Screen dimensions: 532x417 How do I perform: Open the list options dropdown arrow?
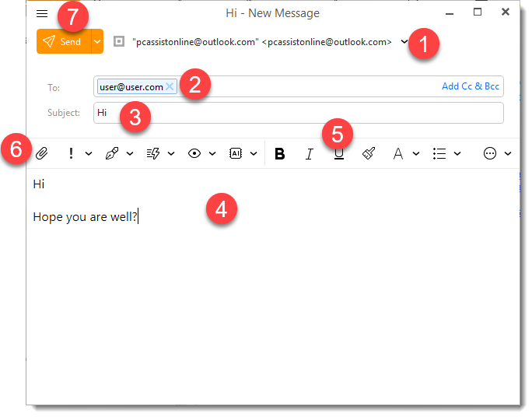tap(457, 153)
